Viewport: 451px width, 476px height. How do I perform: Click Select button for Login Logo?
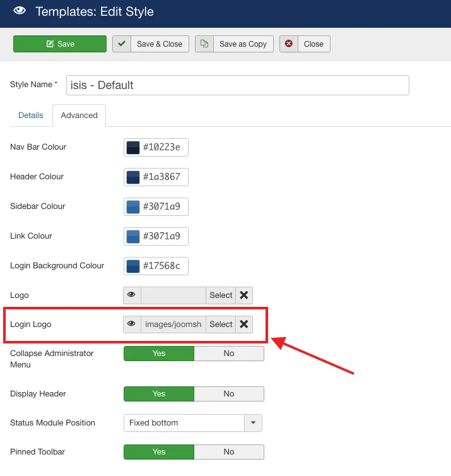pyautogui.click(x=221, y=324)
